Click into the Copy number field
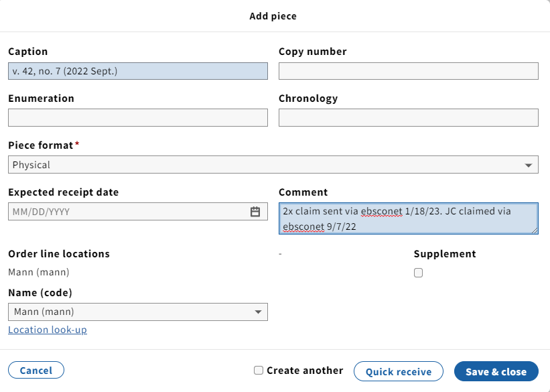Screen dimensions: 550x392 click(x=408, y=71)
